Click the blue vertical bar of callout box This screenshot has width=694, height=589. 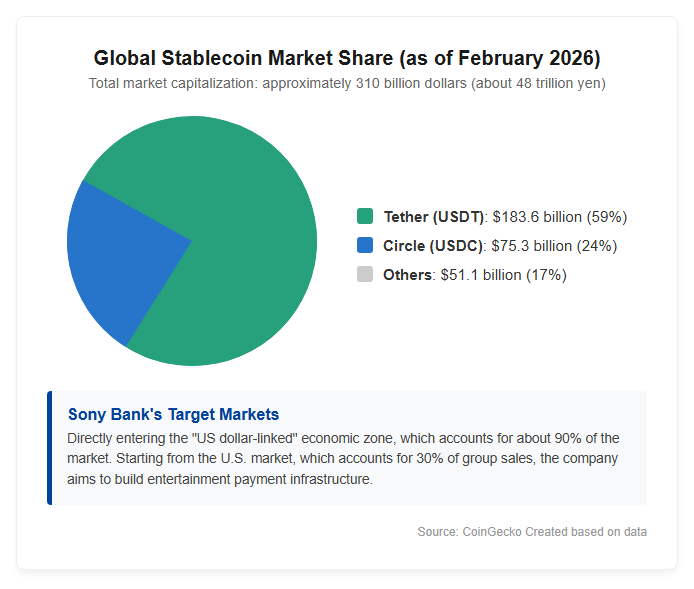click(x=50, y=448)
